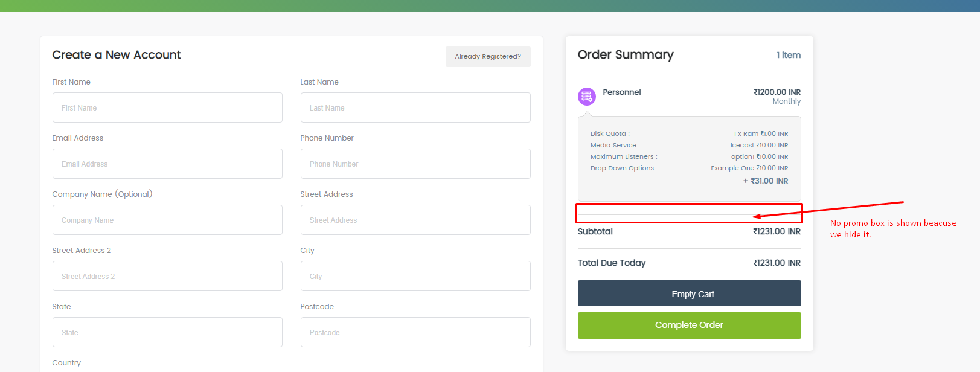
Task: Focus the First Name input field
Action: [x=167, y=107]
